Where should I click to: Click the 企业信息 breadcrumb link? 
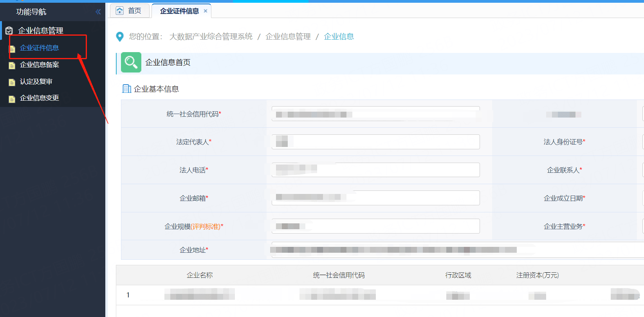[x=339, y=36]
